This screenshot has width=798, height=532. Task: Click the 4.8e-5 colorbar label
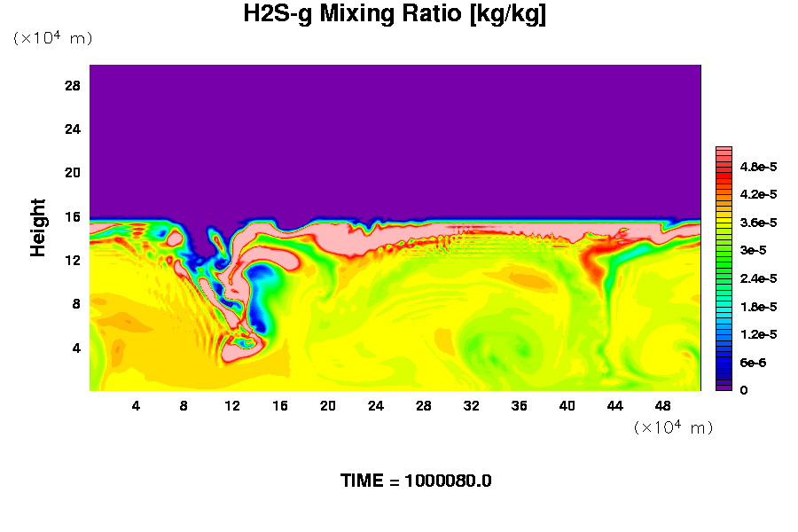tap(759, 167)
